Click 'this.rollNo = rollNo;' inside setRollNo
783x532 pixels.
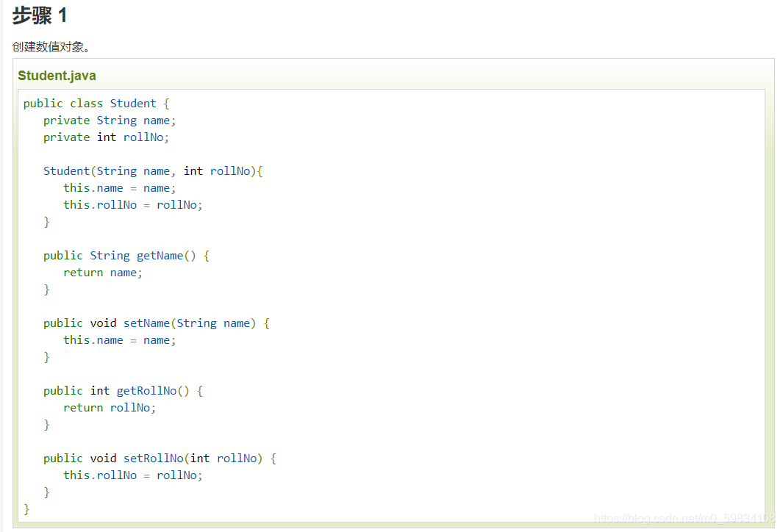pos(133,475)
